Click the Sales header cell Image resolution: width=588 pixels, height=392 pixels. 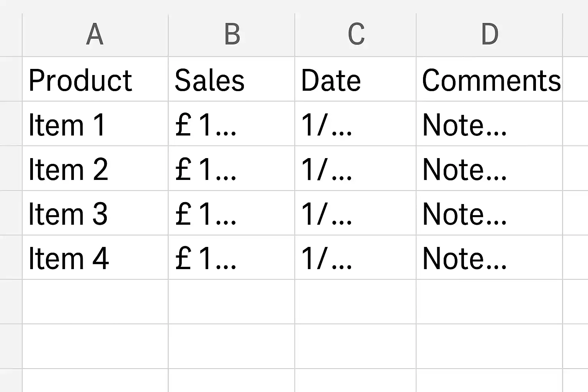tap(231, 80)
